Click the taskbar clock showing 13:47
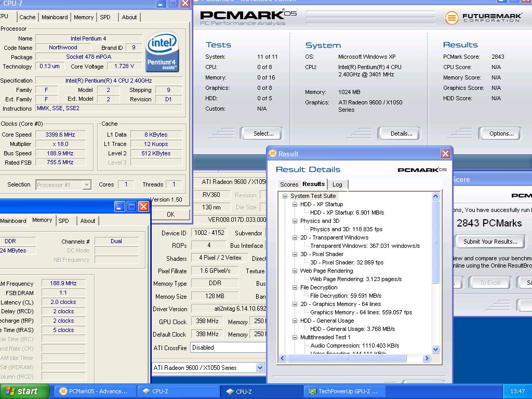 [x=517, y=392]
